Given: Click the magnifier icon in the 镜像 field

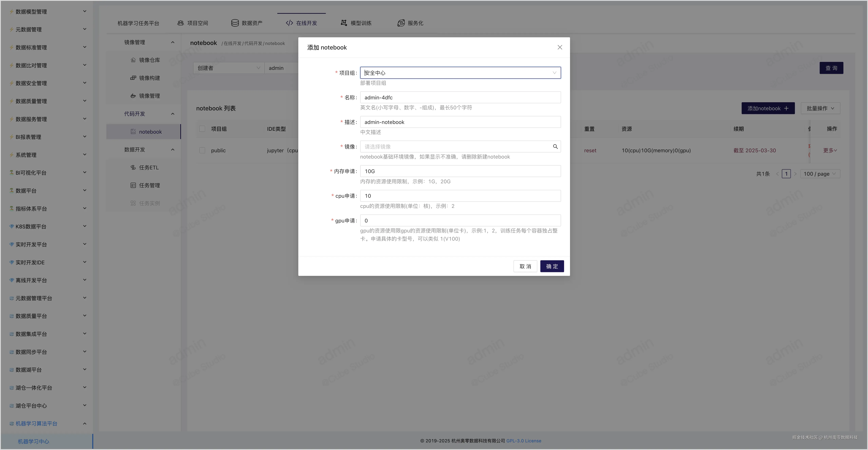Looking at the screenshot, I should click(x=555, y=146).
